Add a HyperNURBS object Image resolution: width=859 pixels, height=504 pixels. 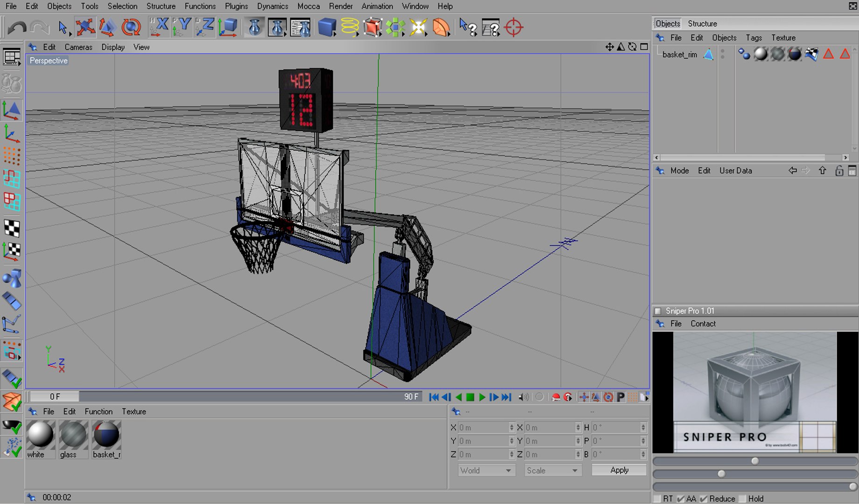tap(373, 28)
